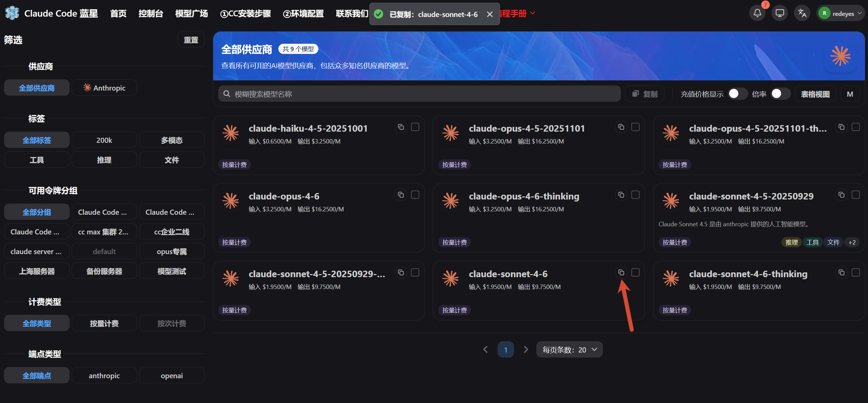This screenshot has width=868, height=403.
Task: Select the claude-sonnet-4-6 card checkbox
Action: point(635,272)
